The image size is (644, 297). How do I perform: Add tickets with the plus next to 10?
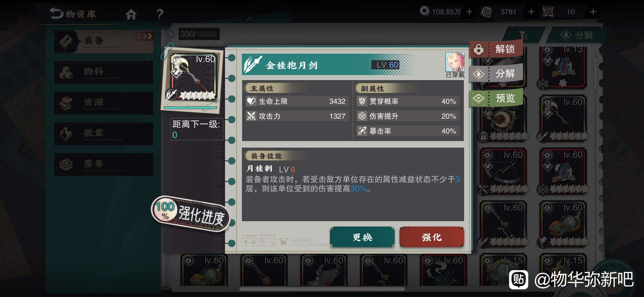593,12
